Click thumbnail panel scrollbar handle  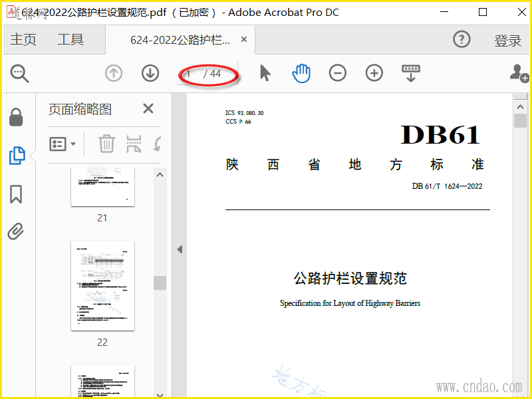(160, 283)
